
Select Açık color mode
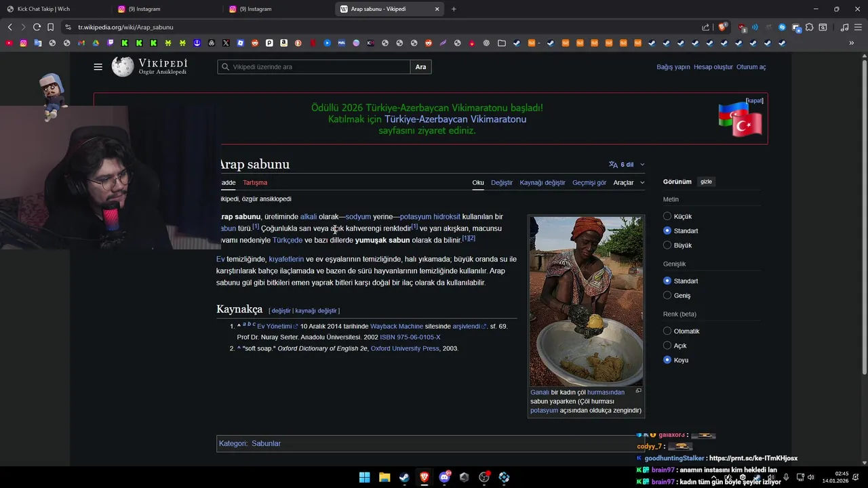[x=667, y=346]
